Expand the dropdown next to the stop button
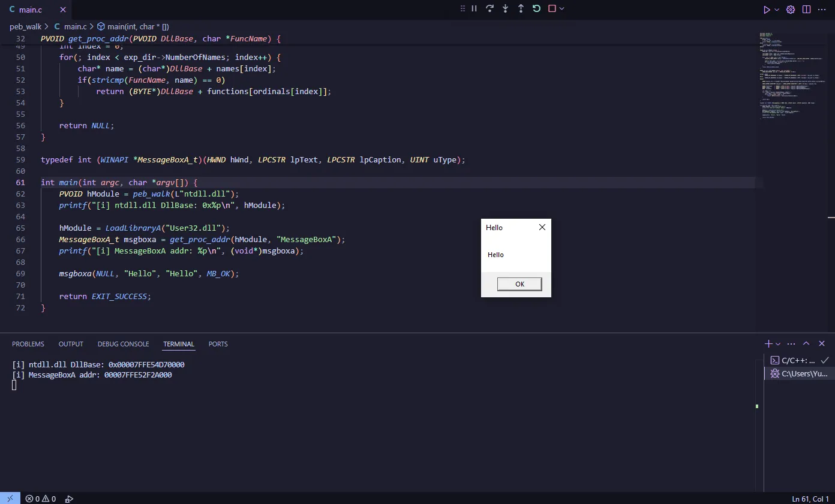This screenshot has width=835, height=504. [562, 9]
